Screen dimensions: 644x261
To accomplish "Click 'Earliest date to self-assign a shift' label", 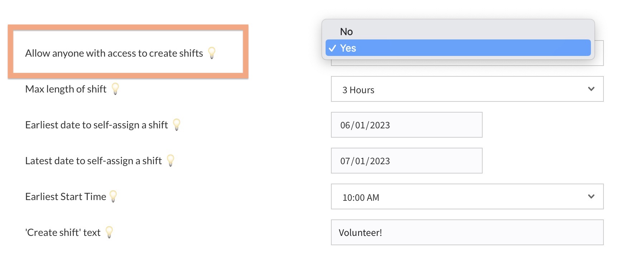I will tap(96, 125).
